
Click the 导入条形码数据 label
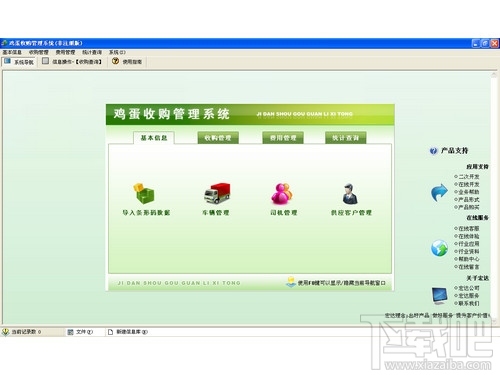pyautogui.click(x=146, y=213)
